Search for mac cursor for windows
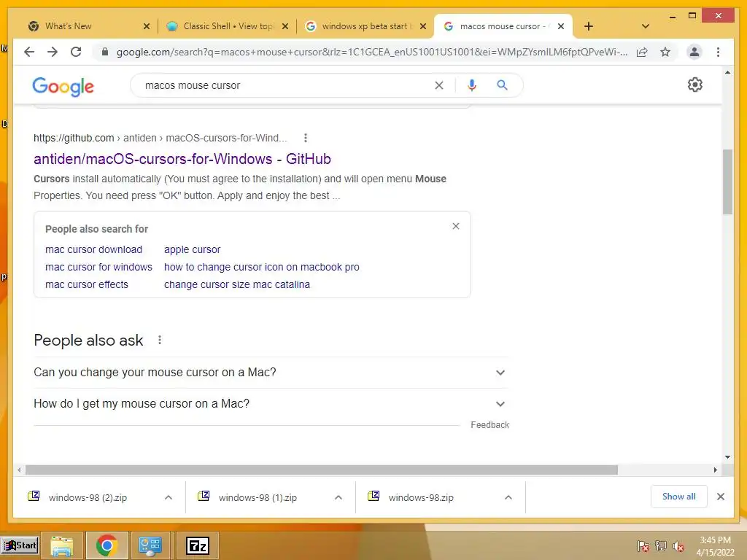The image size is (747, 560). tap(98, 267)
